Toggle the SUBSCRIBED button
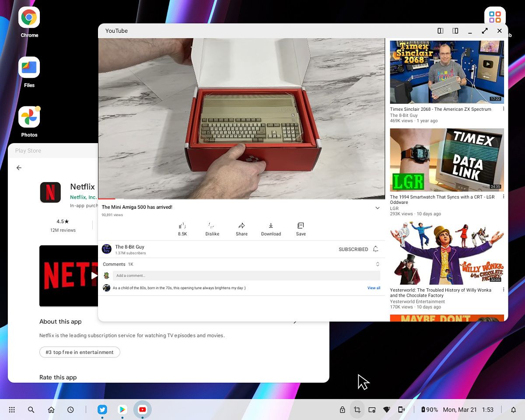This screenshot has height=420, width=525. click(x=353, y=249)
